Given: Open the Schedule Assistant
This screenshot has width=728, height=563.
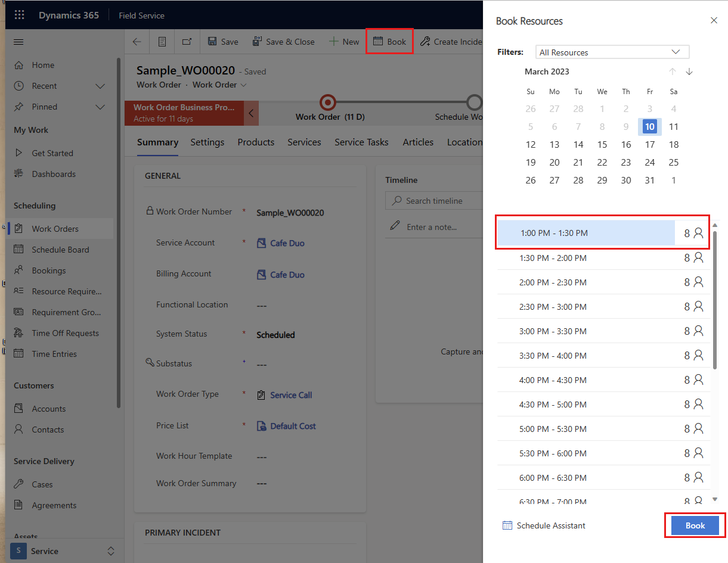Looking at the screenshot, I should click(x=544, y=525).
